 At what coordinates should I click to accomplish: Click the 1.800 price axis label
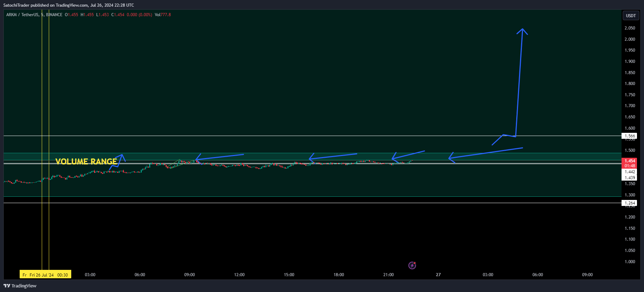630,84
